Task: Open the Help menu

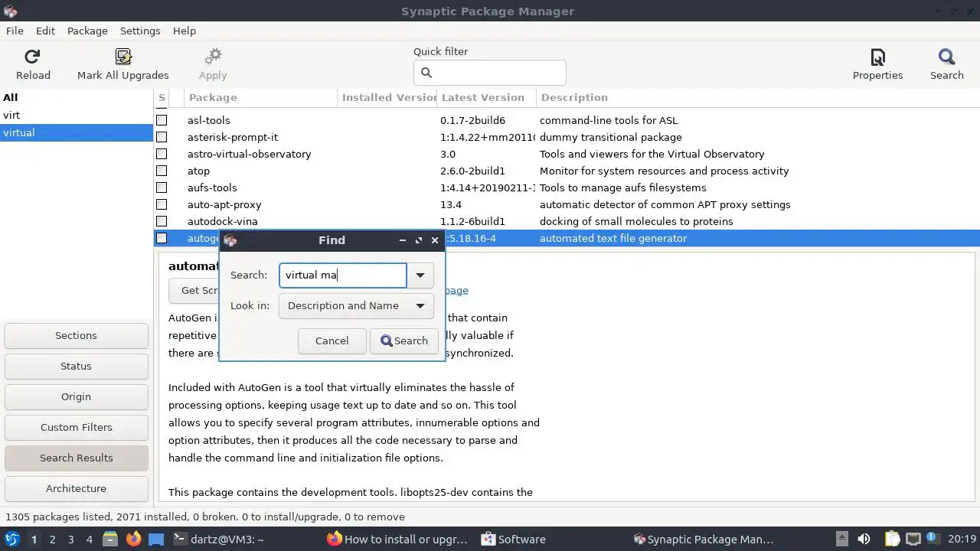Action: pos(185,31)
